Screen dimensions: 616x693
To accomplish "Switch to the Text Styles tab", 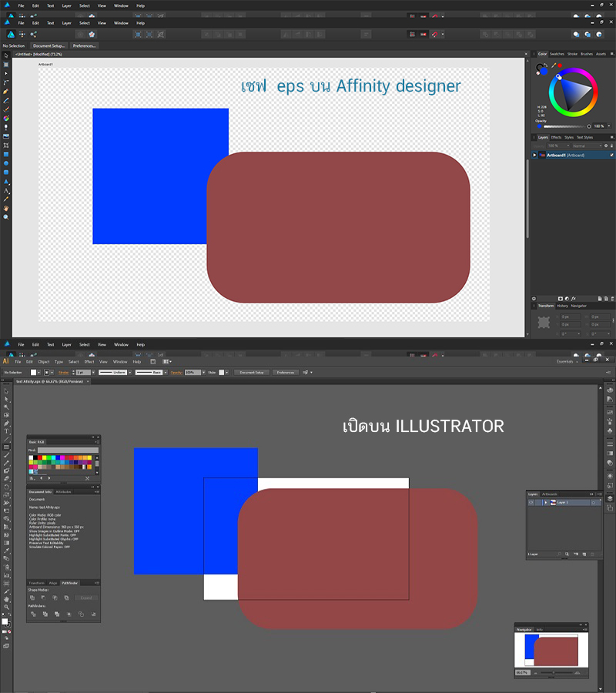I will [584, 138].
